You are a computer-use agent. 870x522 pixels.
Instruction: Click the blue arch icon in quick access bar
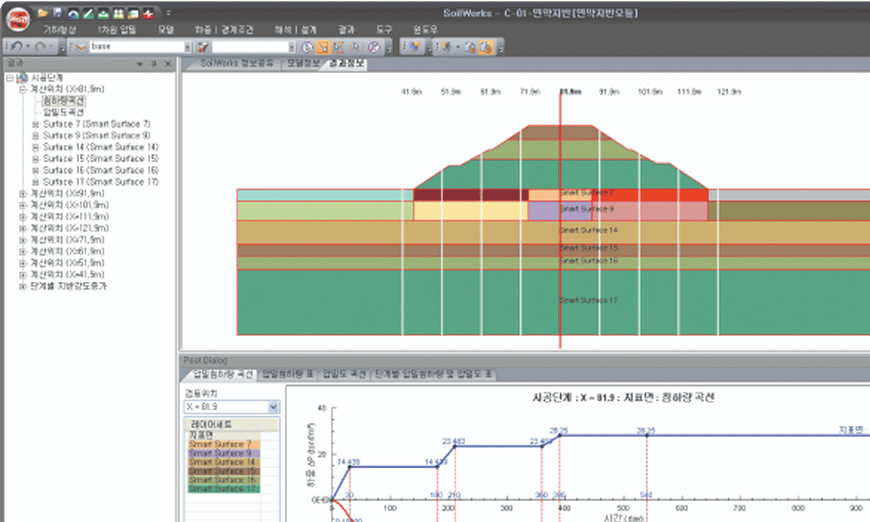click(x=73, y=13)
